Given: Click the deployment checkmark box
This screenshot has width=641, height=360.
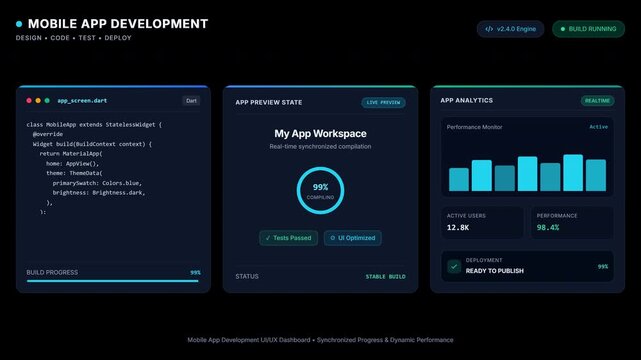Looking at the screenshot, I should 454,266.
